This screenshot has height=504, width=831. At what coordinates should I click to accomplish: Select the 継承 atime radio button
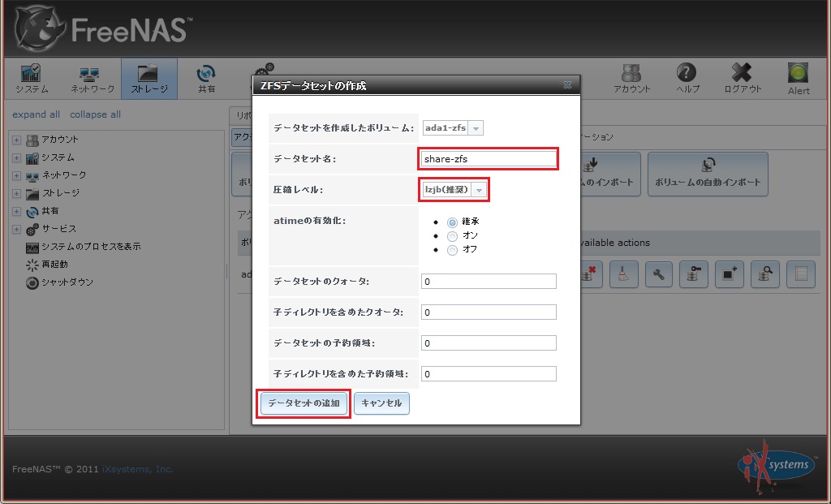tap(452, 222)
